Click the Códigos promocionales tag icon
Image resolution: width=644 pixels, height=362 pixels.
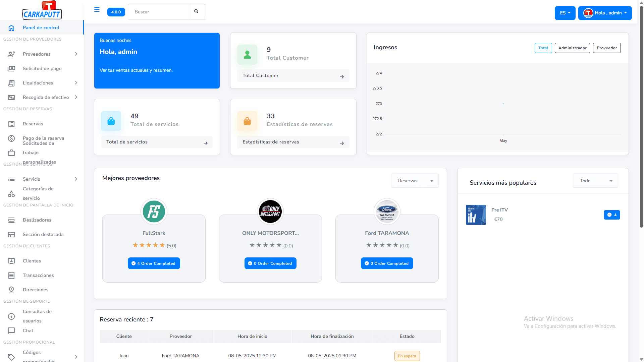[x=11, y=357]
